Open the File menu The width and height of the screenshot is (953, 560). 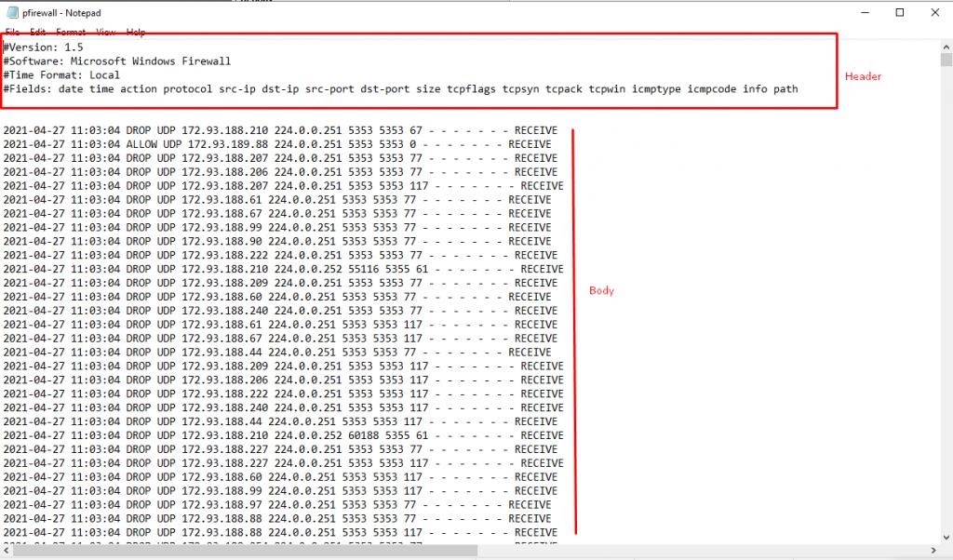point(12,32)
